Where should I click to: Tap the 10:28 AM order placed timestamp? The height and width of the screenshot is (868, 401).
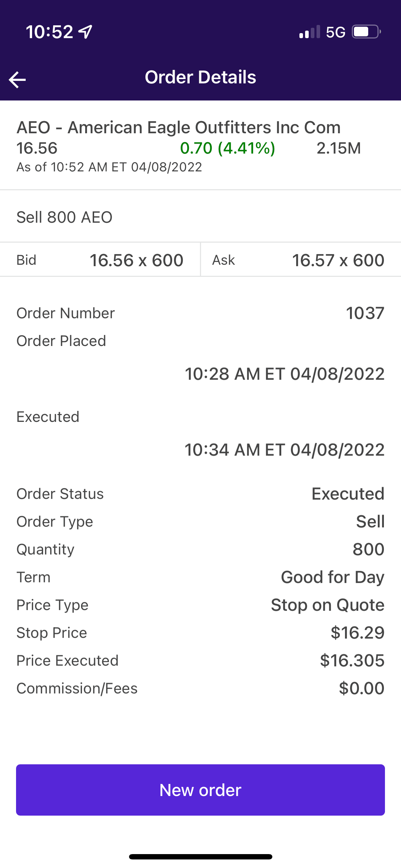284,374
